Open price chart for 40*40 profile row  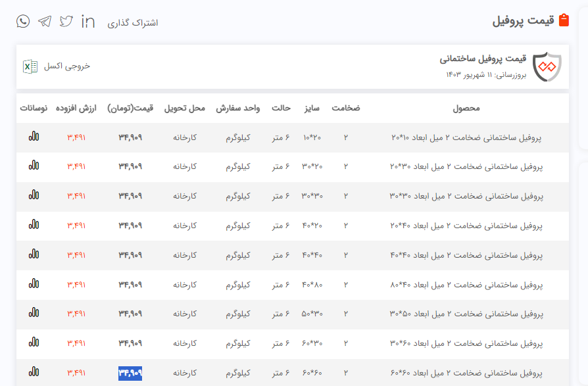(x=34, y=254)
